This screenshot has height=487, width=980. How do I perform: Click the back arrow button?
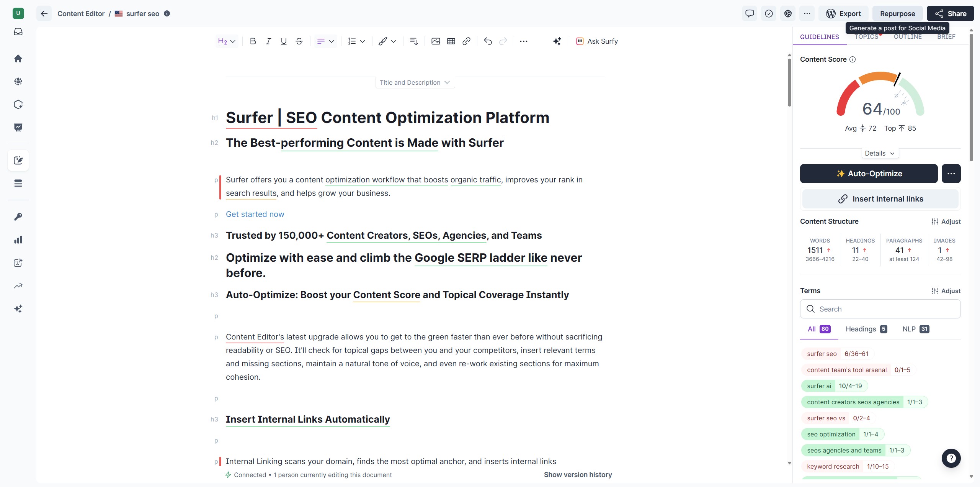(44, 14)
